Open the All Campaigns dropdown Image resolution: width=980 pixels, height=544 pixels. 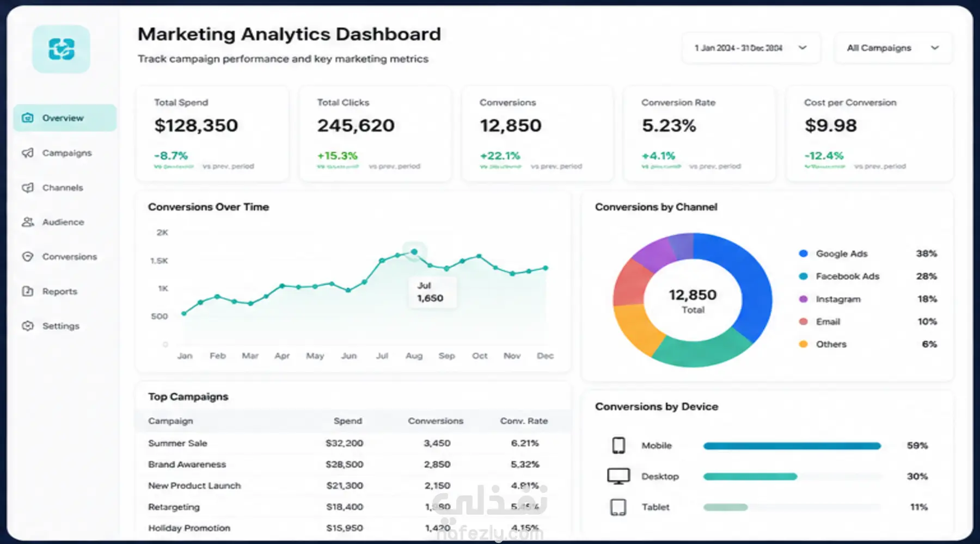click(x=893, y=48)
